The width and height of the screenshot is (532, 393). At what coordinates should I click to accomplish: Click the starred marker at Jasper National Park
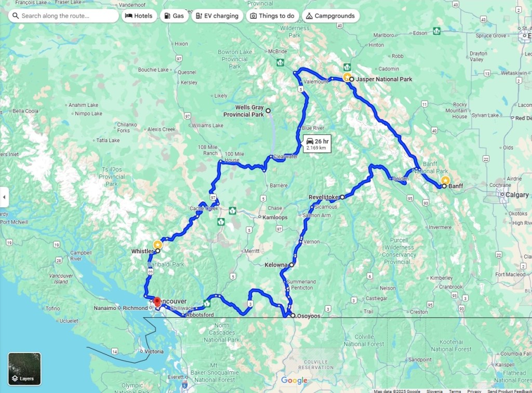[x=347, y=77]
